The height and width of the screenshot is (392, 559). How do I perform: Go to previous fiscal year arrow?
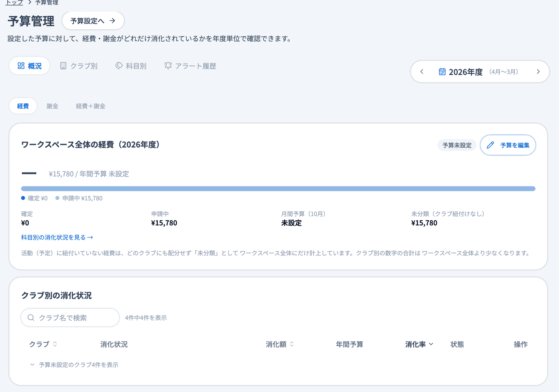tap(422, 72)
